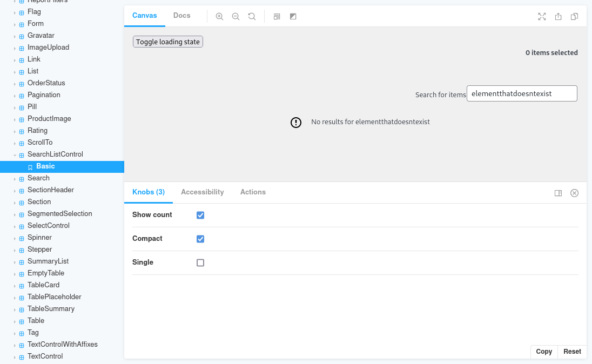Screen dimensions: 592x364
Task: Open viewport size icon in canvas toolbar
Action: coord(277,16)
